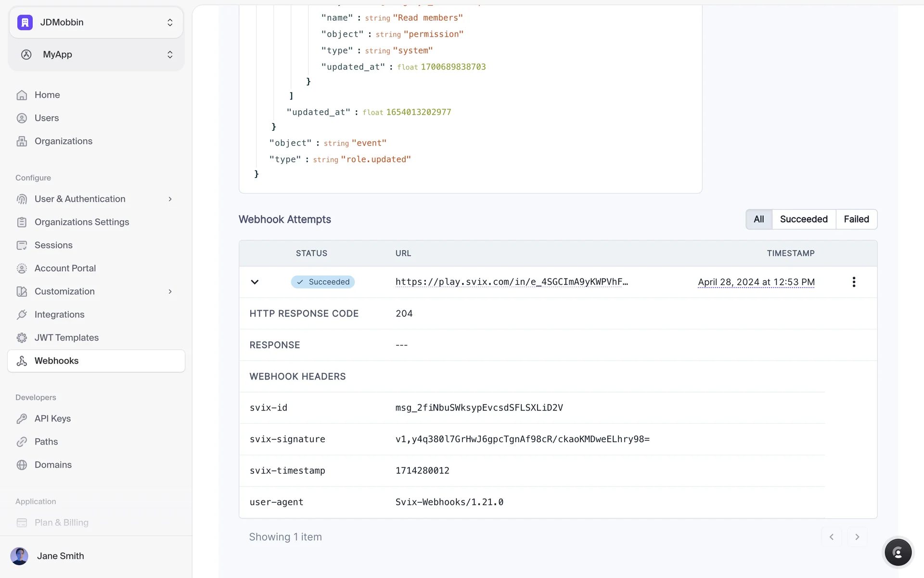This screenshot has height=578, width=924.
Task: Click the API Keys key icon
Action: (22, 419)
